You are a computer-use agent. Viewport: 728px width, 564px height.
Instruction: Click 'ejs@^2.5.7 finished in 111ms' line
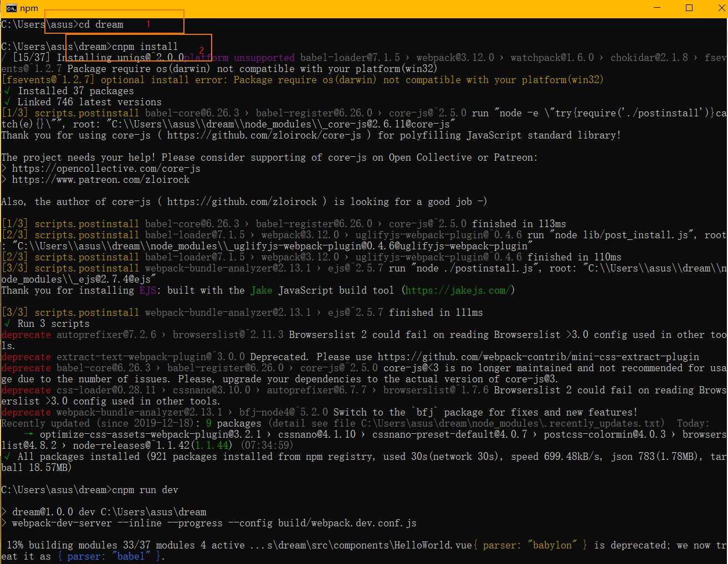[x=242, y=312]
